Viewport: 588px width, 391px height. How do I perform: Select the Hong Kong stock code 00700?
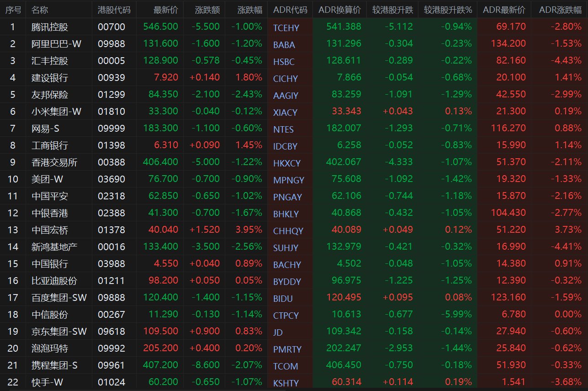111,27
